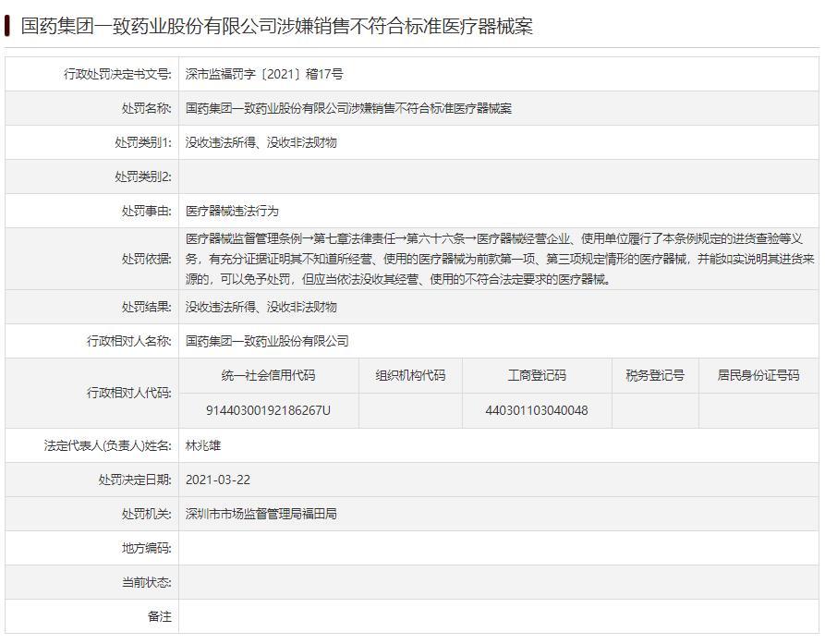
Task: Click the 行政相对人名称 label
Action: coord(129,341)
